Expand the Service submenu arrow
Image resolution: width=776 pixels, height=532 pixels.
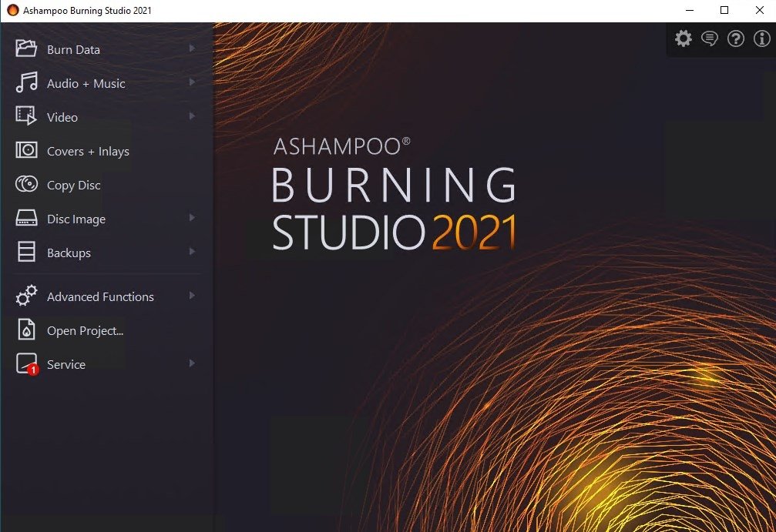[192, 363]
